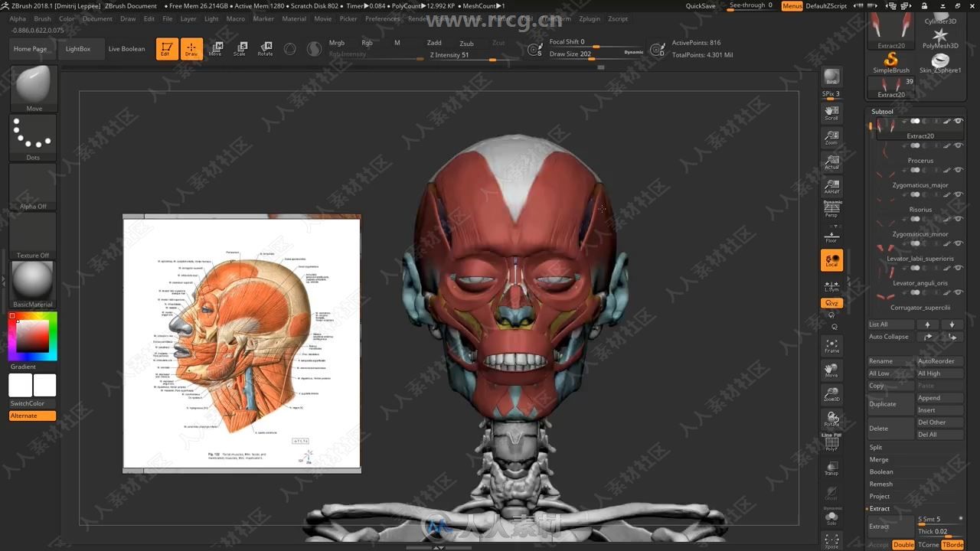Viewport: 980px width, 551px height.
Task: Move subtool up with up arrow
Action: [927, 324]
